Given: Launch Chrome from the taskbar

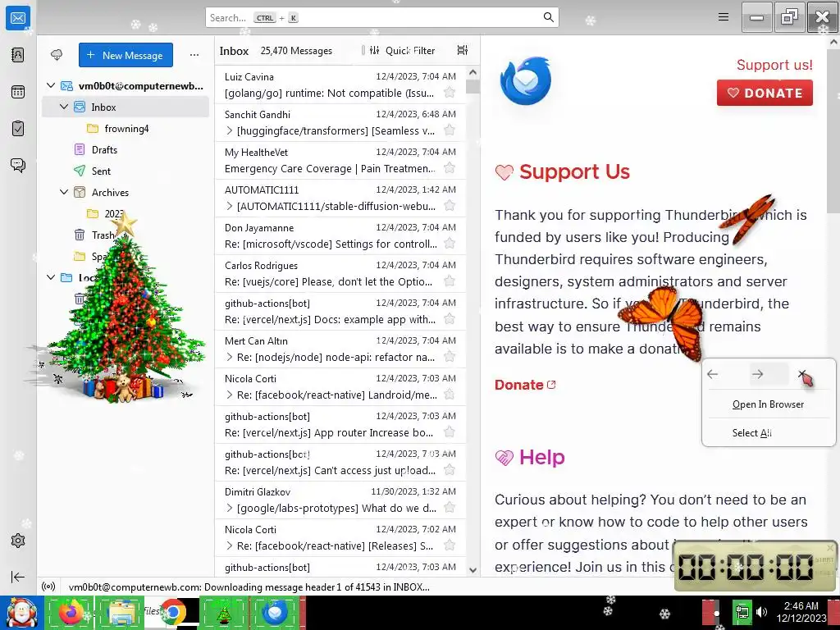Looking at the screenshot, I should click(x=172, y=612).
